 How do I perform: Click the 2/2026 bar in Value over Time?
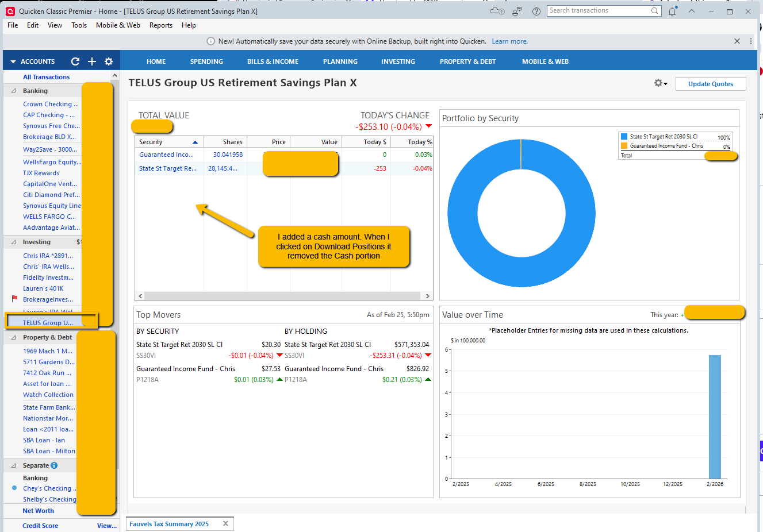click(x=715, y=417)
